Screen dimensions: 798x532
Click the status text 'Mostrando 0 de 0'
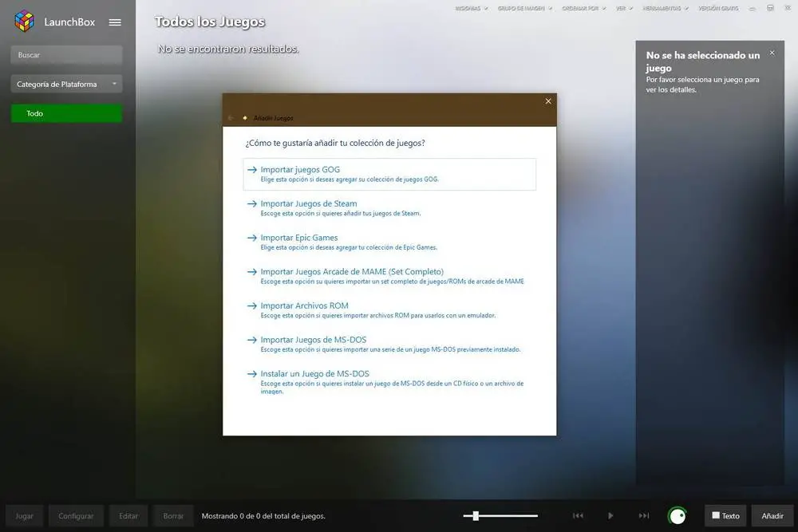263,516
